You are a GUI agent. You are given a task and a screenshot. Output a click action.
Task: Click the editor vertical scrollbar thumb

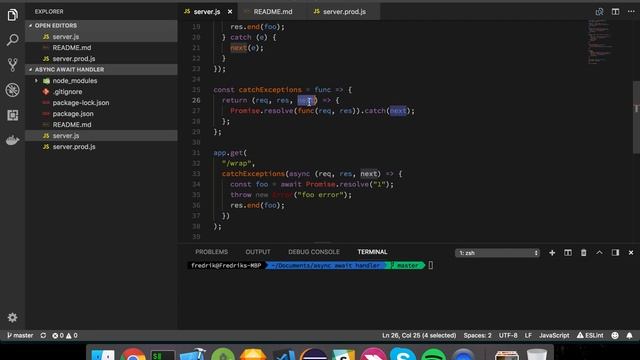[x=636, y=118]
